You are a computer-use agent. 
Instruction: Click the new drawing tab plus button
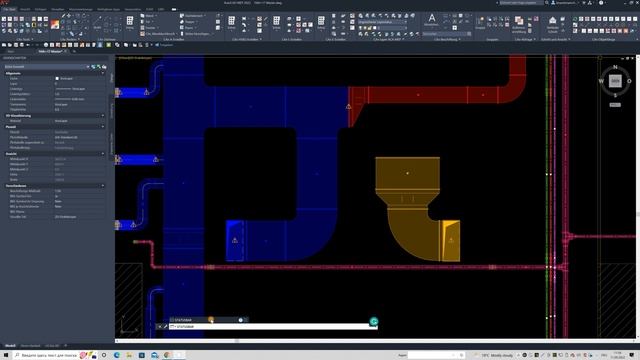74,51
